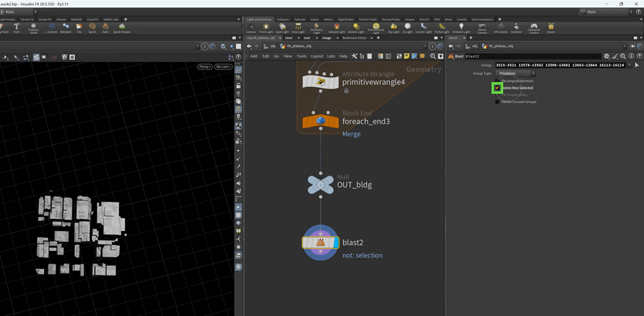The height and width of the screenshot is (316, 644).
Task: Uncheck Delete Non Selected checkbox
Action: pyautogui.click(x=497, y=87)
